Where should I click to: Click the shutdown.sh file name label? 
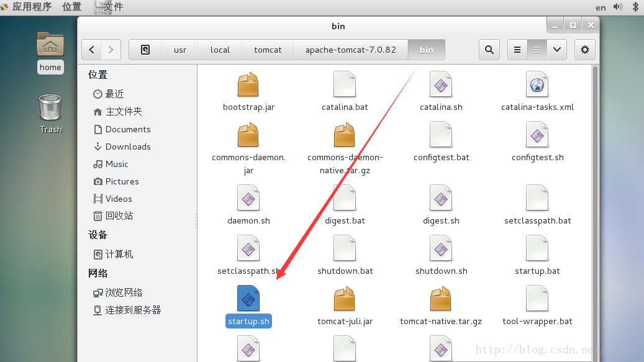click(x=441, y=271)
